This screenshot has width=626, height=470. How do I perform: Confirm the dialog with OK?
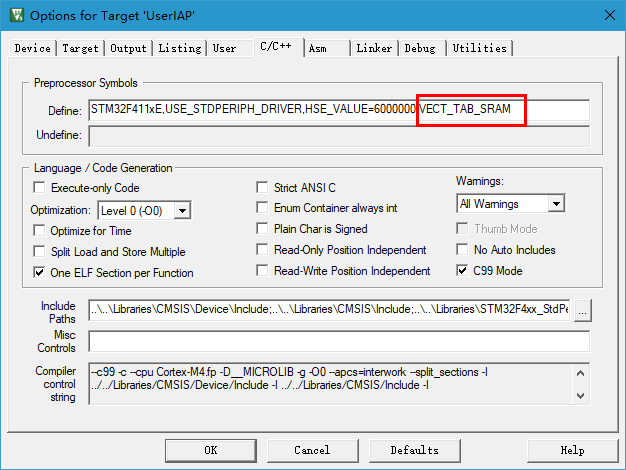click(x=211, y=450)
